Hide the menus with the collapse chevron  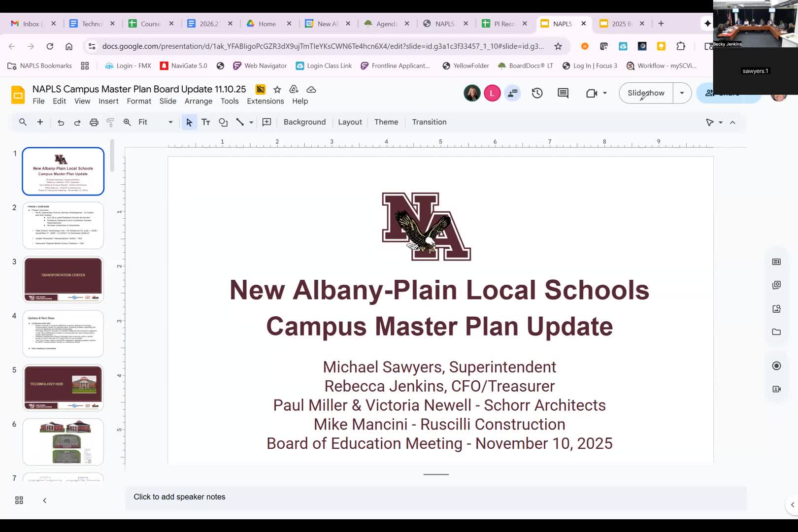coord(732,122)
